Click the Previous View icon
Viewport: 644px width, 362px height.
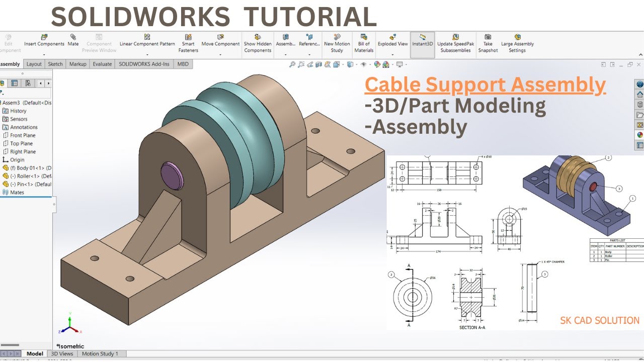click(310, 64)
